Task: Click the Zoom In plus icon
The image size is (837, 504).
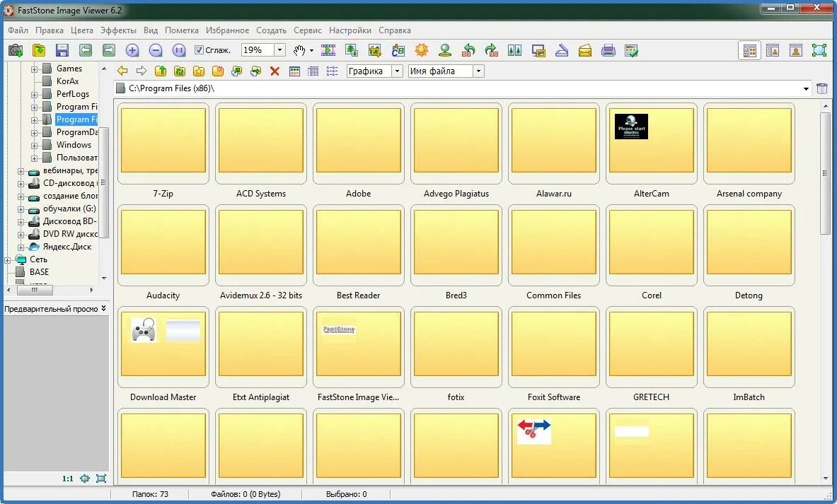Action: [132, 51]
